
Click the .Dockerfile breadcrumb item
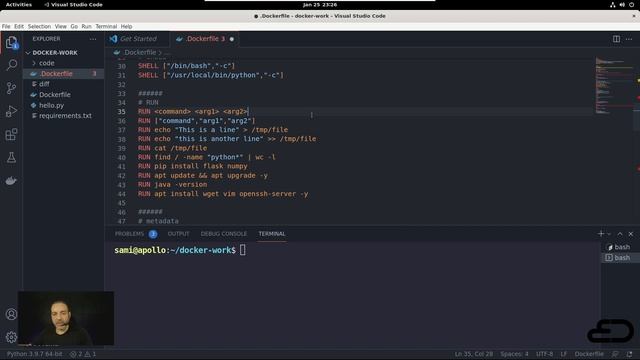(140, 52)
